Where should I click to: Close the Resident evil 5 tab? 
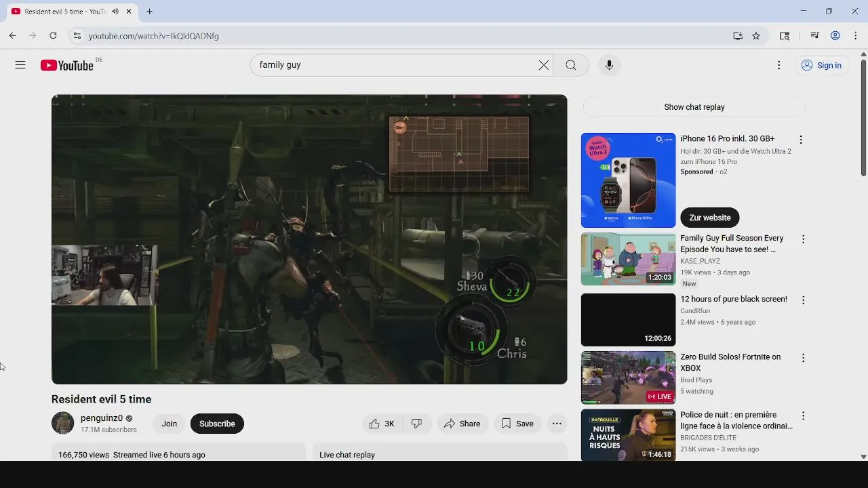(129, 12)
